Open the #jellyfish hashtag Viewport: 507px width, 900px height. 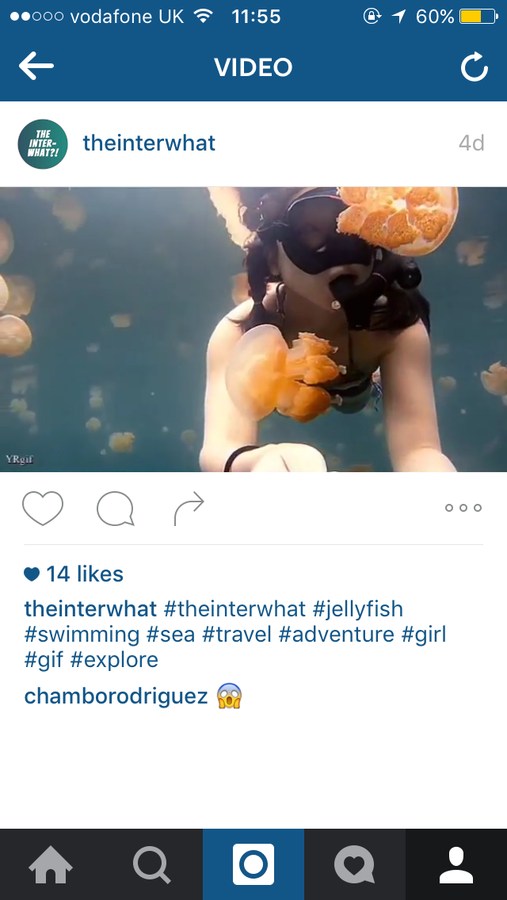tap(358, 609)
